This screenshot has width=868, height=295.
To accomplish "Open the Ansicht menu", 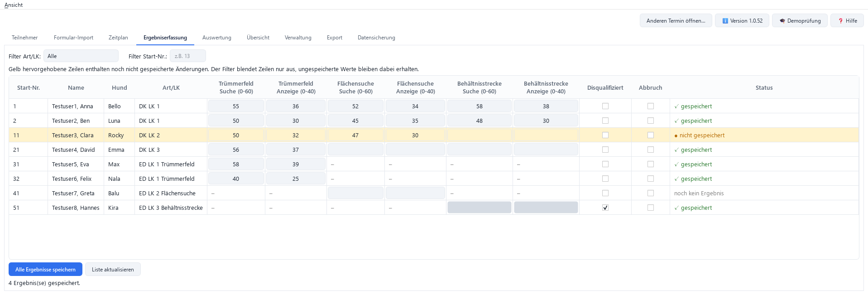I will pos(14,5).
